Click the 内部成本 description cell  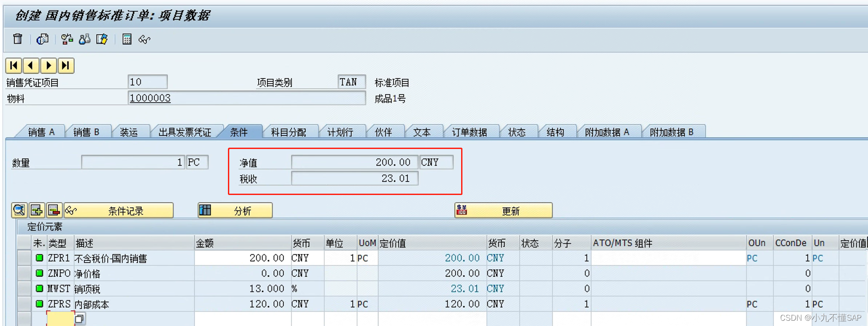(134, 304)
